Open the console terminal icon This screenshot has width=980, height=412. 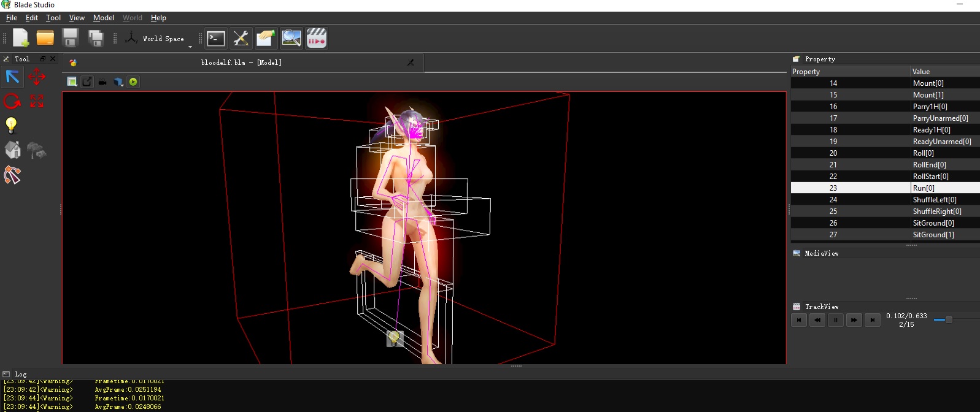(x=216, y=38)
